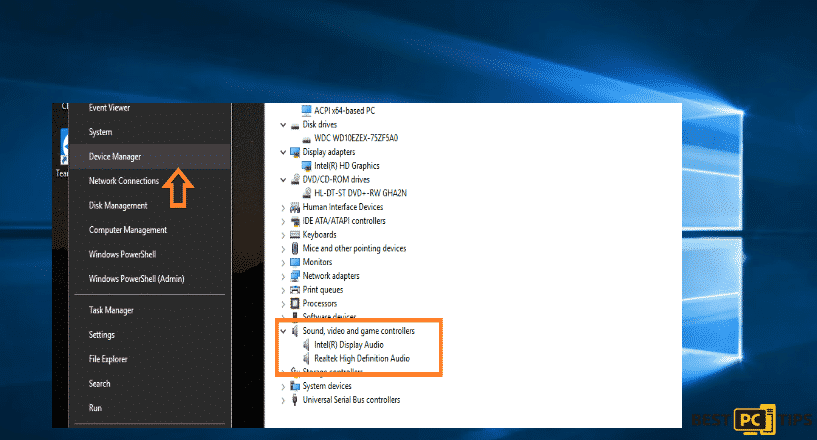The width and height of the screenshot is (817, 440).
Task: Click the Human Interface Devices icon
Action: (x=295, y=207)
